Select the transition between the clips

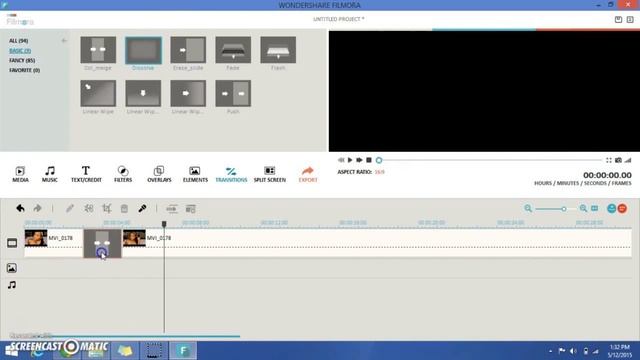pos(102,243)
